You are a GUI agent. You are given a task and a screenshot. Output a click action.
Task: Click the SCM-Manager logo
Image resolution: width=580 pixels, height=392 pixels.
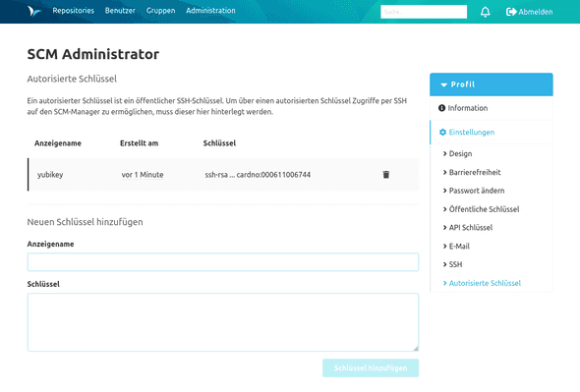[34, 11]
